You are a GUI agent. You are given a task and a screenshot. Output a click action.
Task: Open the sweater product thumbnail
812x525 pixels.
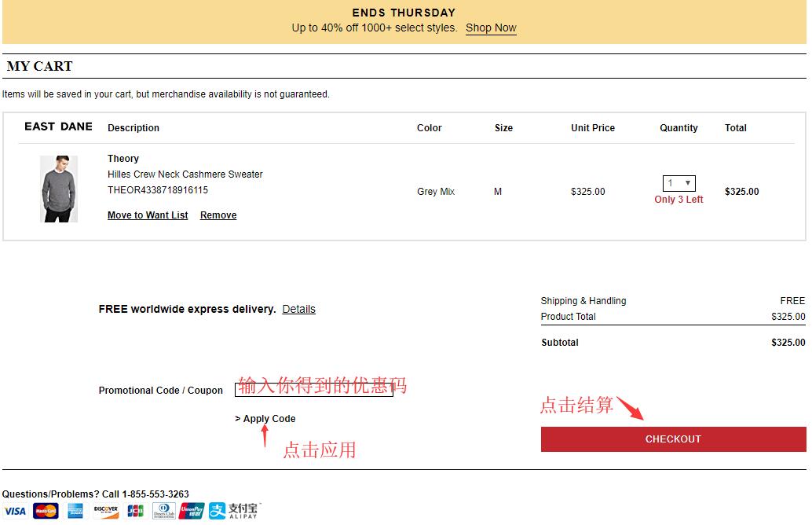point(59,189)
